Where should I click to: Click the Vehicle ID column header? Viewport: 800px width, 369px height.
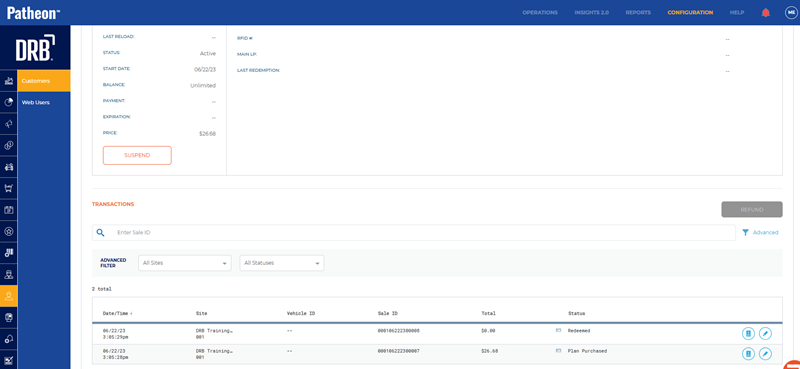(301, 313)
